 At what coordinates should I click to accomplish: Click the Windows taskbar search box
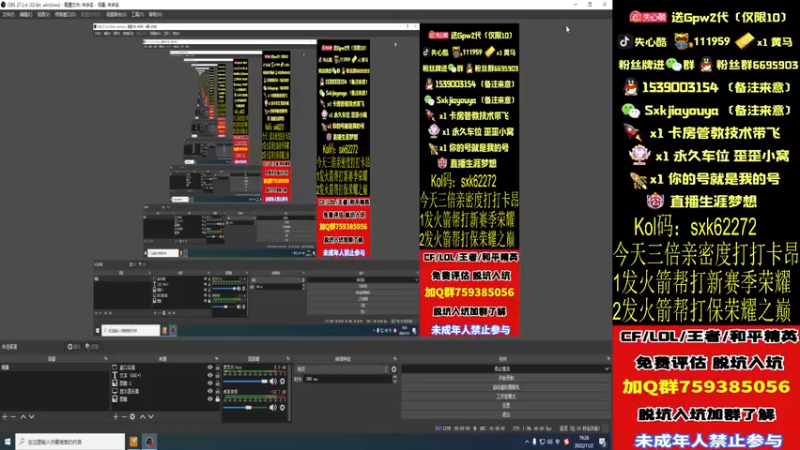[70, 442]
